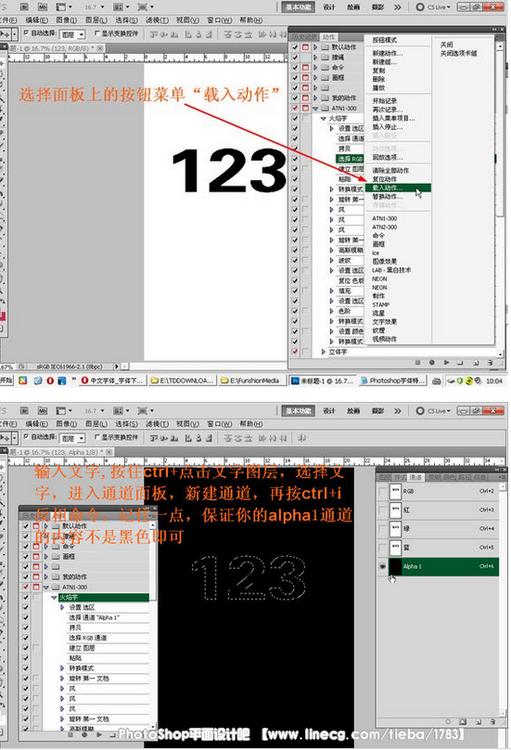The image size is (511, 750).
Task: Select 设计 workspace in upper window
Action: [x=329, y=7]
